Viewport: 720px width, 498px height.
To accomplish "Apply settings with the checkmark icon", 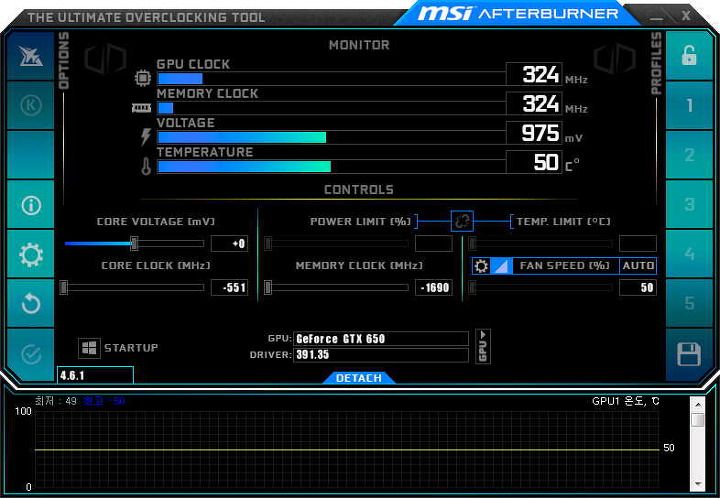I will pyautogui.click(x=31, y=354).
